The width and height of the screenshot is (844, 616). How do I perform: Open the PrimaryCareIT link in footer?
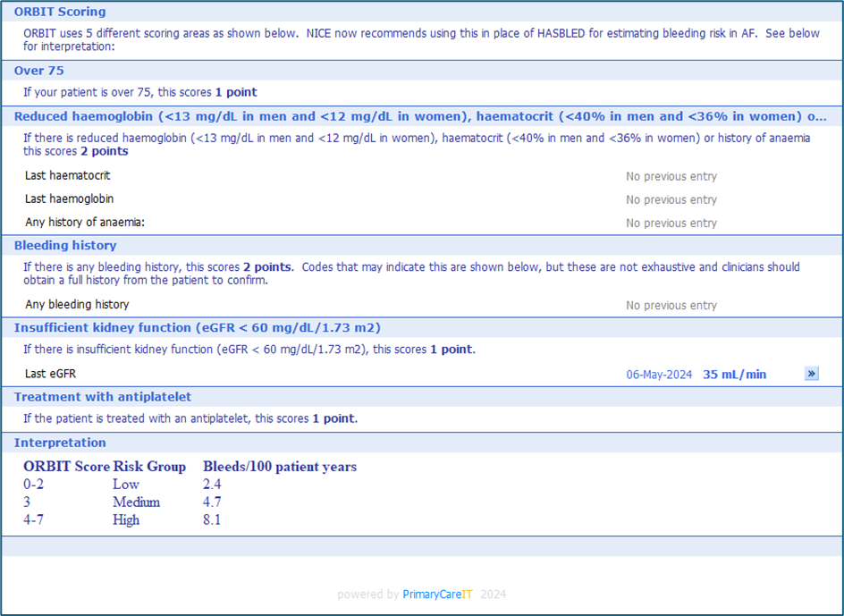coord(437,595)
